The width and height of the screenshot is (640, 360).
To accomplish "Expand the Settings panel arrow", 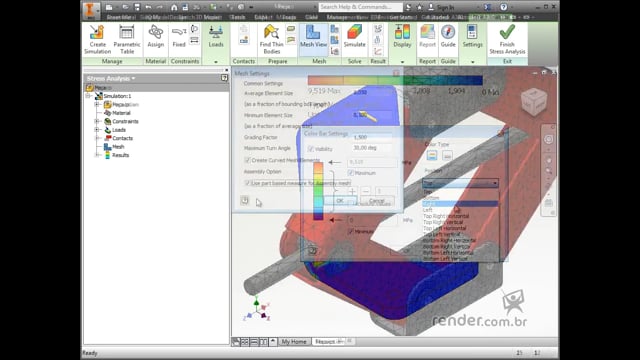I will (x=472, y=62).
